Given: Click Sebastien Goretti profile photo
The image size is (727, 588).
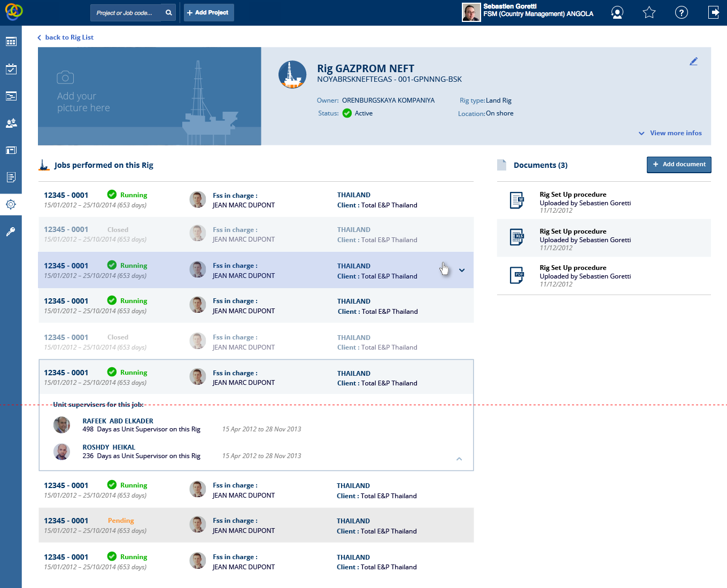Looking at the screenshot, I should tap(471, 12).
